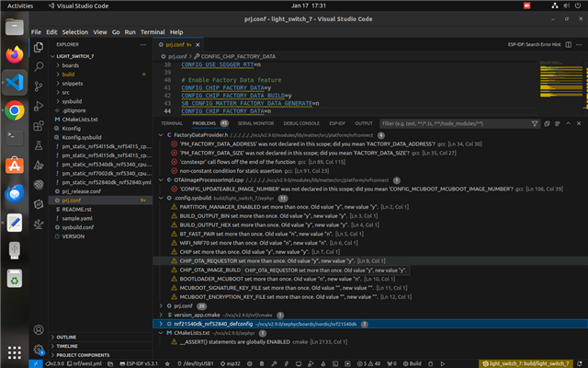Open the Run and Debug view
This screenshot has height=368, width=588.
39,107
